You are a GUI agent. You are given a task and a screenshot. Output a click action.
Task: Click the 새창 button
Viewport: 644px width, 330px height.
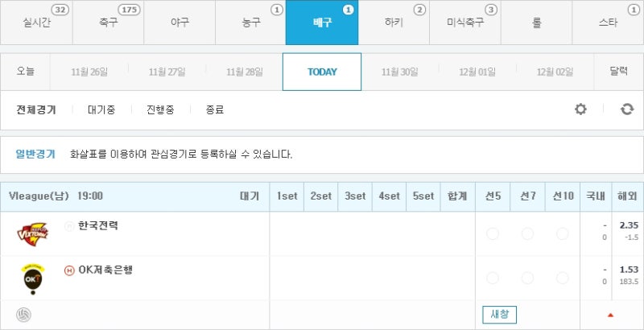[x=499, y=315]
